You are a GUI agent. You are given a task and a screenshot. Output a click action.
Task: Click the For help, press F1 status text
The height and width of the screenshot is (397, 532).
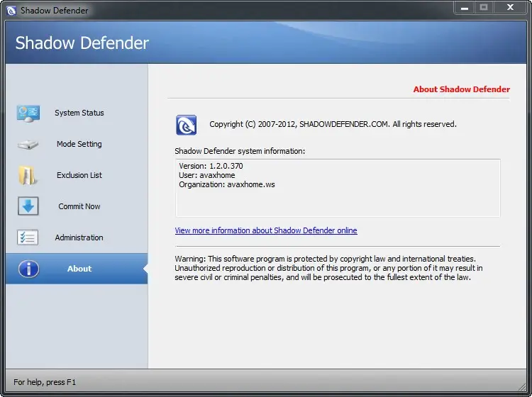[45, 382]
